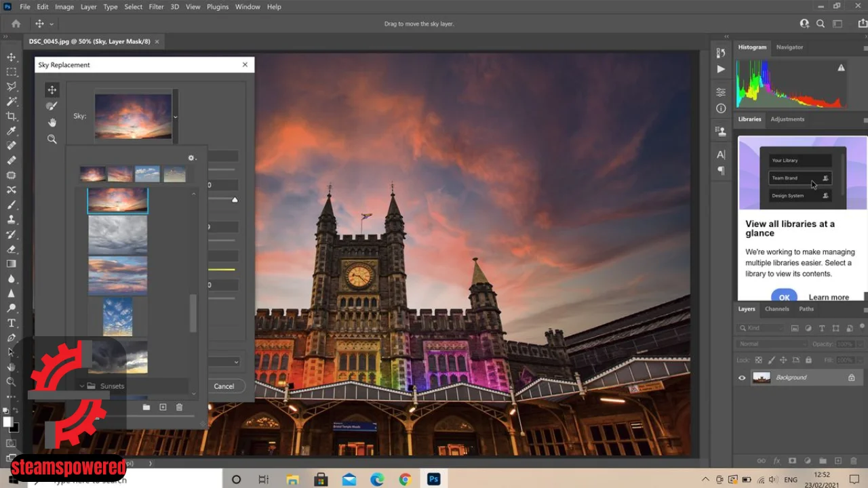Toggle lock position
This screenshot has height=488, width=868.
coord(783,360)
